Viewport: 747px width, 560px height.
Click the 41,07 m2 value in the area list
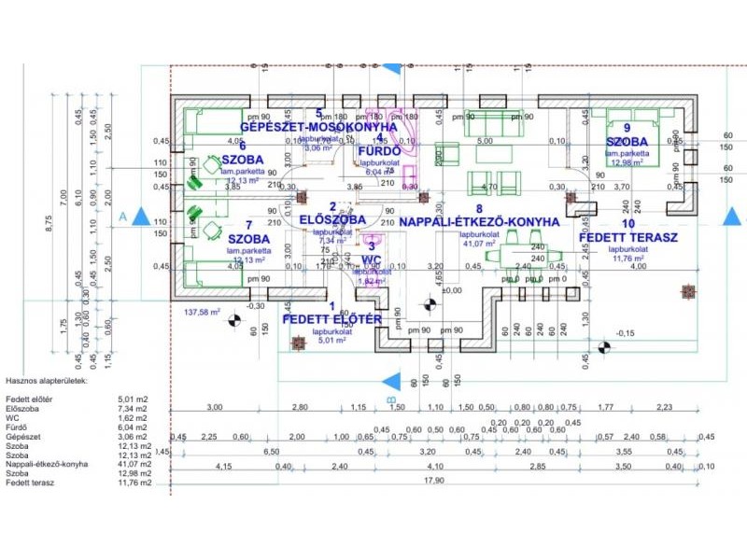coord(134,464)
